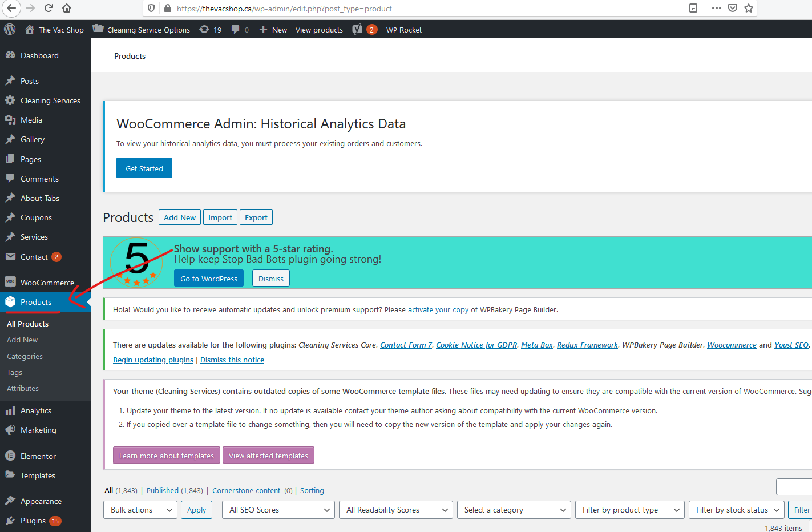Open Yoast SEO notifications icon

tap(364, 30)
